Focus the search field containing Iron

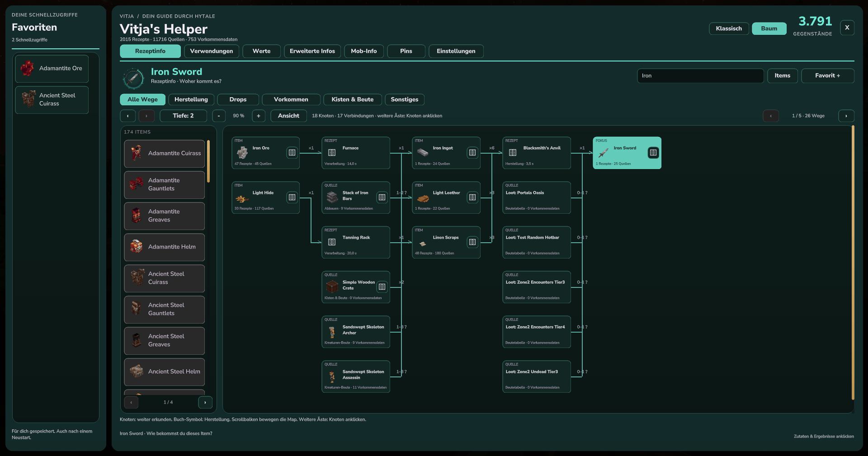(x=700, y=75)
